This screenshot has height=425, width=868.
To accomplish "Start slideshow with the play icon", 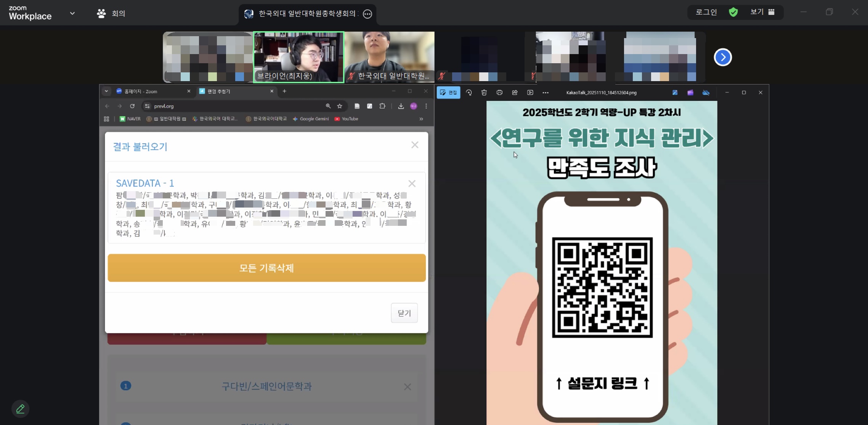I will [530, 93].
